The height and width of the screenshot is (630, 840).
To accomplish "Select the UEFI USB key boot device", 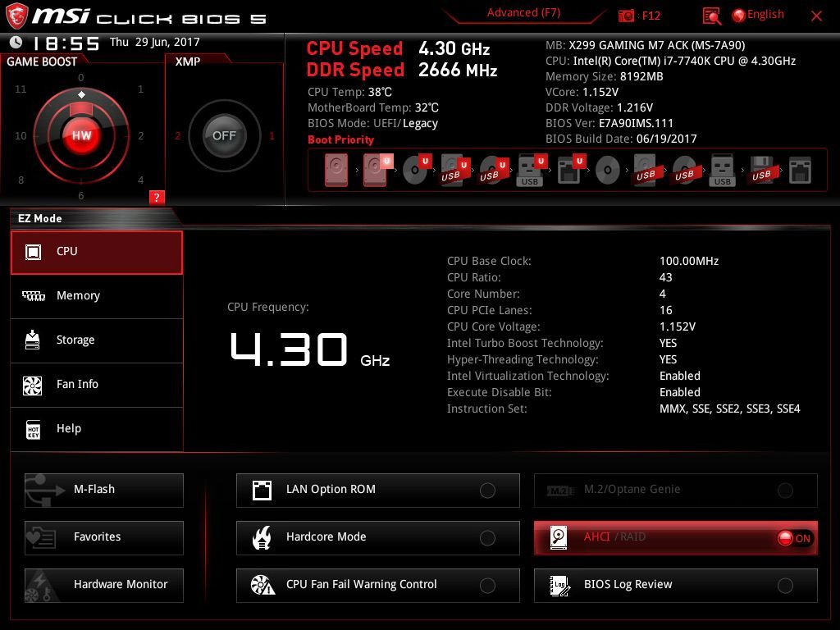I will point(532,170).
